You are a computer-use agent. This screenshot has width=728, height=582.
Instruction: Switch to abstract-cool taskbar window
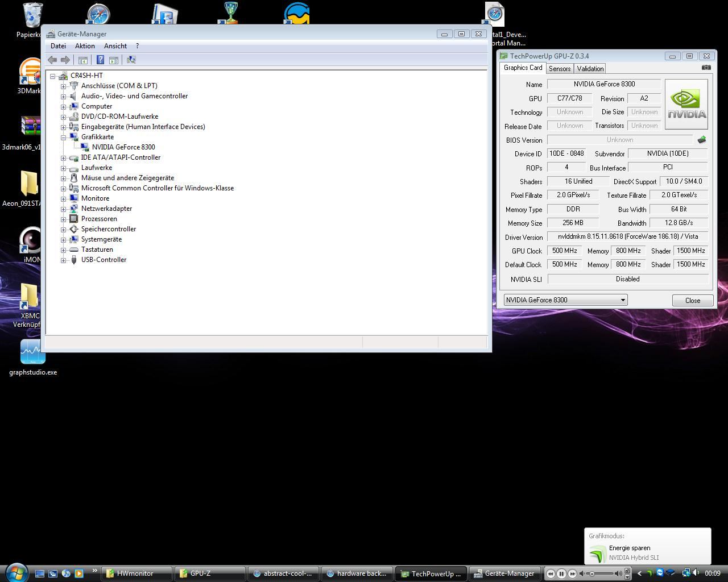pos(283,573)
